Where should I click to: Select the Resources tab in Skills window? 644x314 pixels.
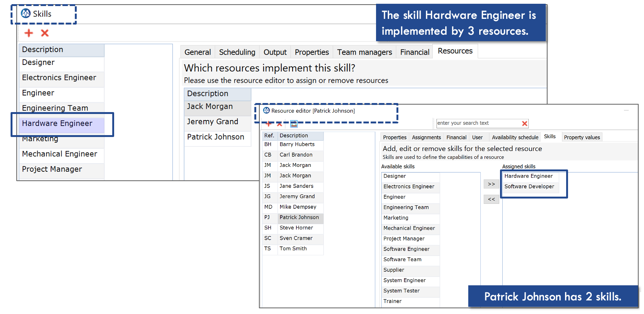[x=455, y=51]
